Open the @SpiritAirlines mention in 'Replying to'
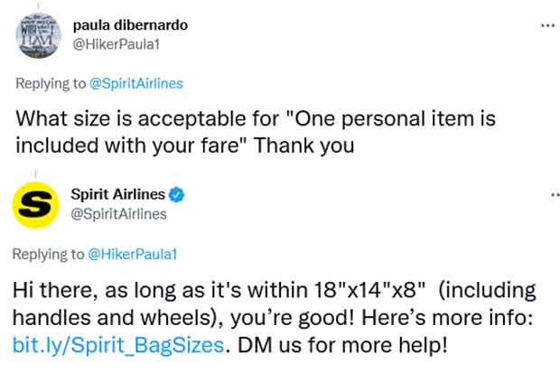The image size is (560, 392). [142, 84]
